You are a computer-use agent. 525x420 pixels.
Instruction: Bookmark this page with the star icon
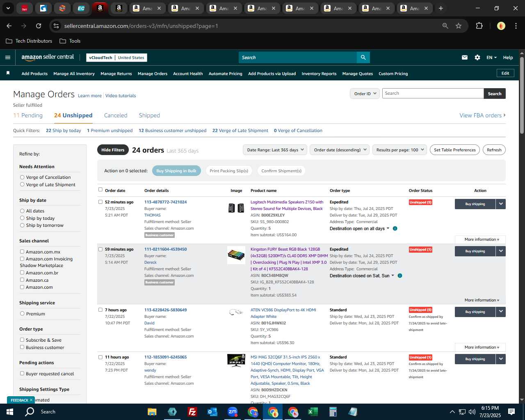(x=459, y=26)
